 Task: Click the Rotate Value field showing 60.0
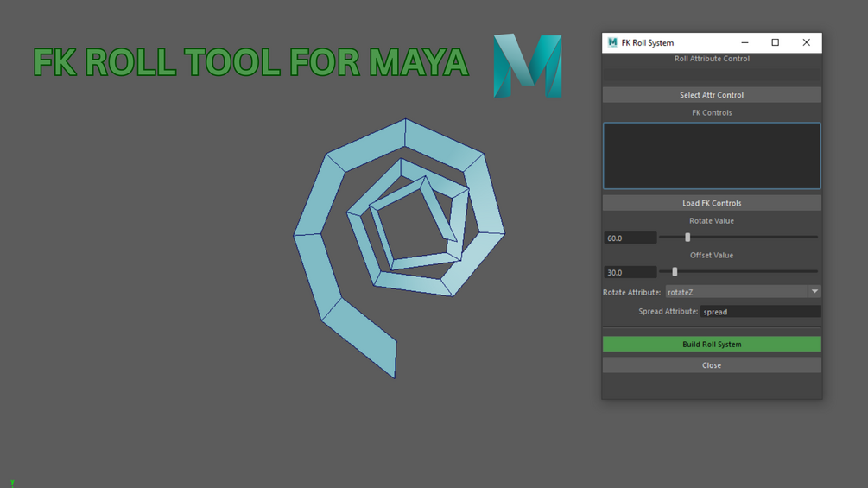[630, 238]
